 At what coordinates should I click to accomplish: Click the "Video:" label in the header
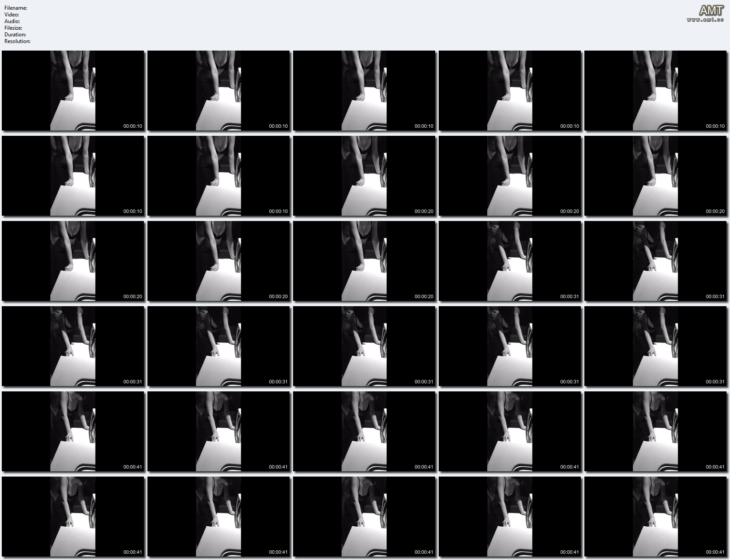[x=12, y=15]
